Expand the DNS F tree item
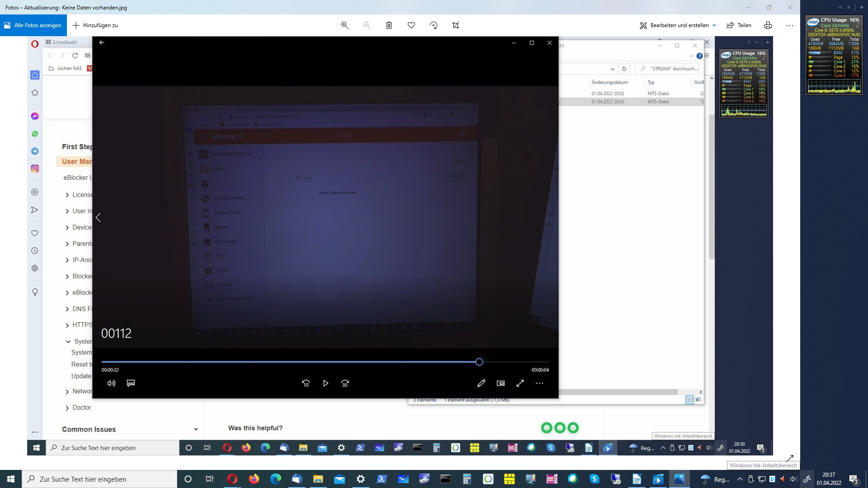 [x=67, y=309]
